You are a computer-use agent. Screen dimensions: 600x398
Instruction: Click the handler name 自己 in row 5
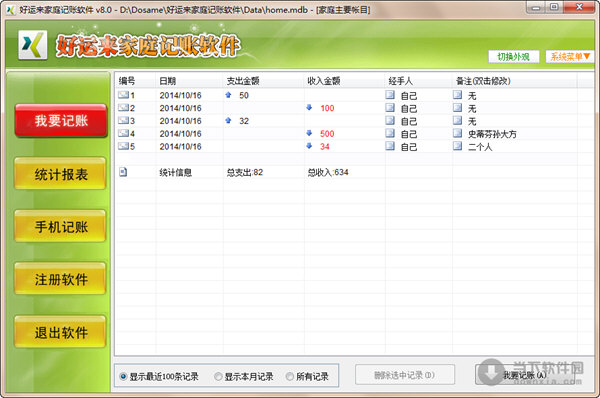[409, 147]
